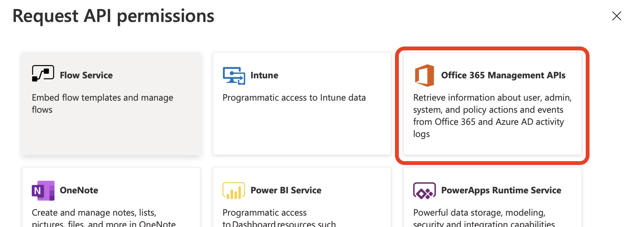The image size is (644, 227).
Task: Open Flow Service title
Action: [x=86, y=75]
